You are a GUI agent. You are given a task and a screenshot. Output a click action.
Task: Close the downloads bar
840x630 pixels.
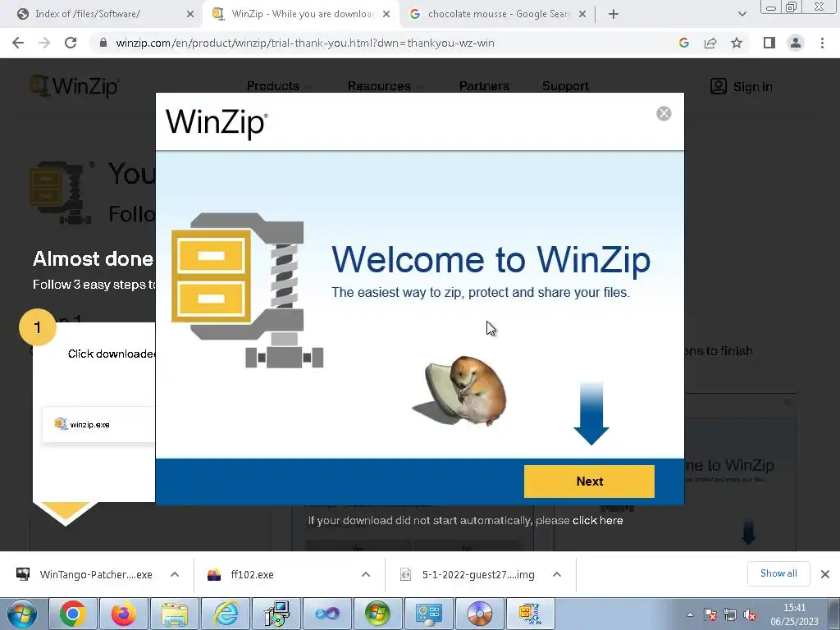(825, 574)
